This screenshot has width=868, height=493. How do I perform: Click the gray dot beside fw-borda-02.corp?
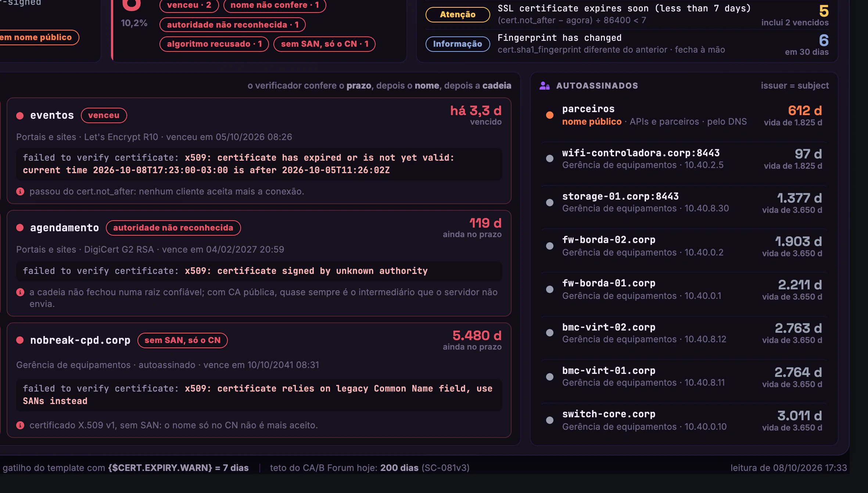click(549, 246)
